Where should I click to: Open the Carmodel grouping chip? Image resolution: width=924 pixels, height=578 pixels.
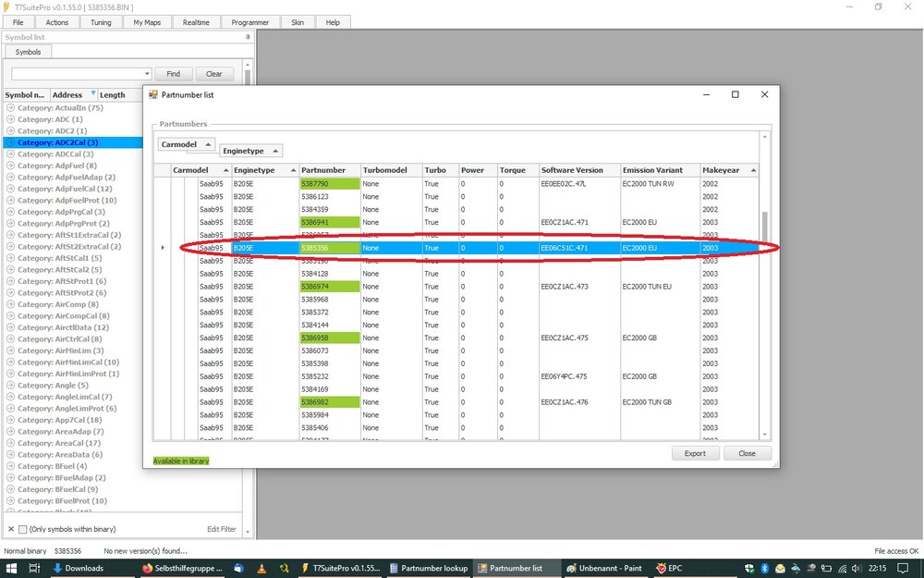187,144
